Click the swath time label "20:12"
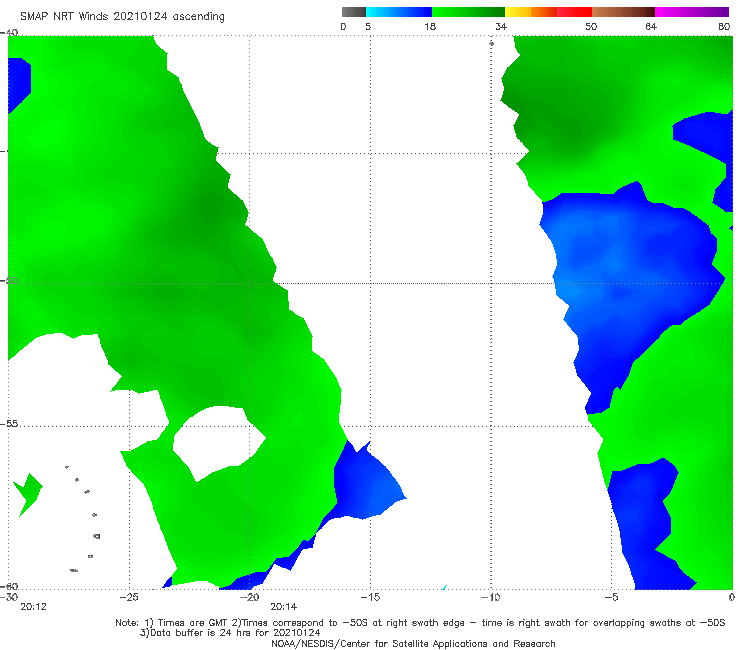The width and height of the screenshot is (740, 650). click(x=34, y=607)
